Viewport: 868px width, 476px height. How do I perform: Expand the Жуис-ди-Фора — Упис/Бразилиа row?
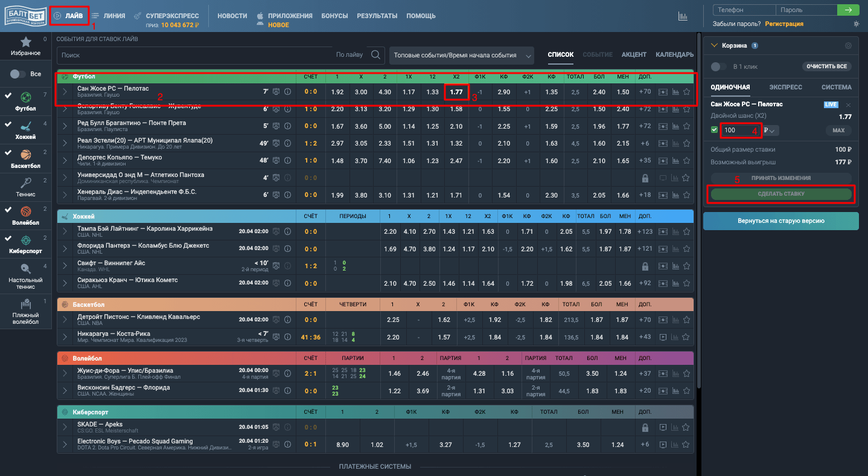(65, 373)
